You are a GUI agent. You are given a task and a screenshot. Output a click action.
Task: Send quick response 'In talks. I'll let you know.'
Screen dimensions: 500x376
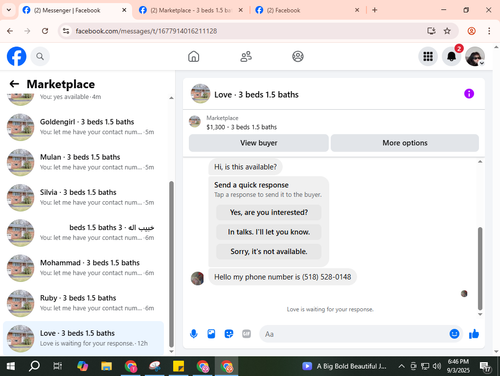[x=269, y=232]
